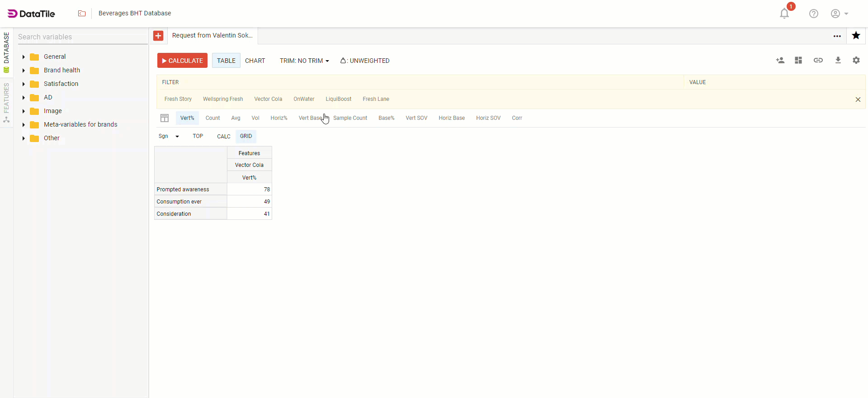868x398 pixels.
Task: Add a new tab with plus icon
Action: click(x=158, y=36)
